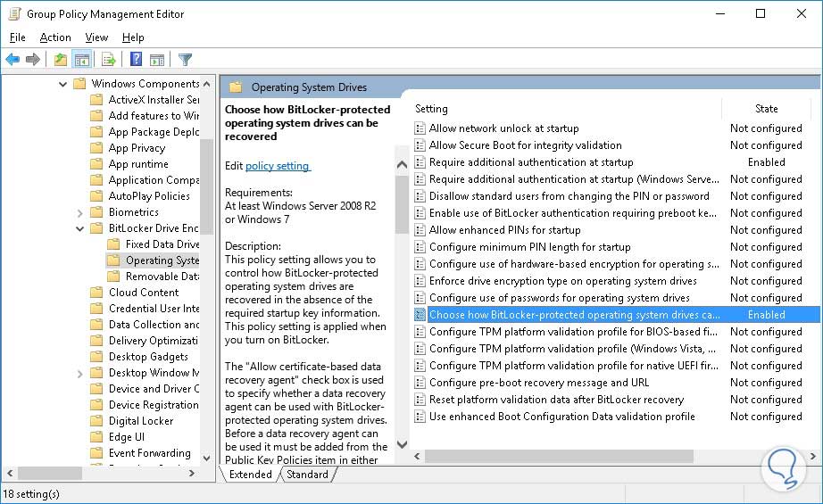Screen dimensions: 823x504
Task: Select Event Forwarding in the tree
Action: tap(150, 453)
